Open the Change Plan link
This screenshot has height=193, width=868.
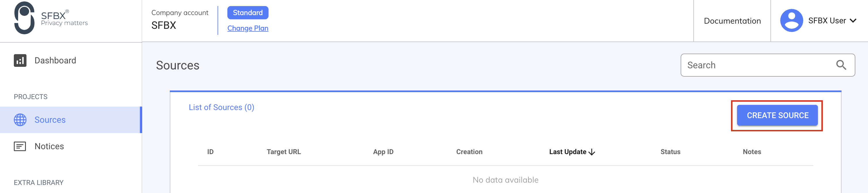tap(248, 28)
